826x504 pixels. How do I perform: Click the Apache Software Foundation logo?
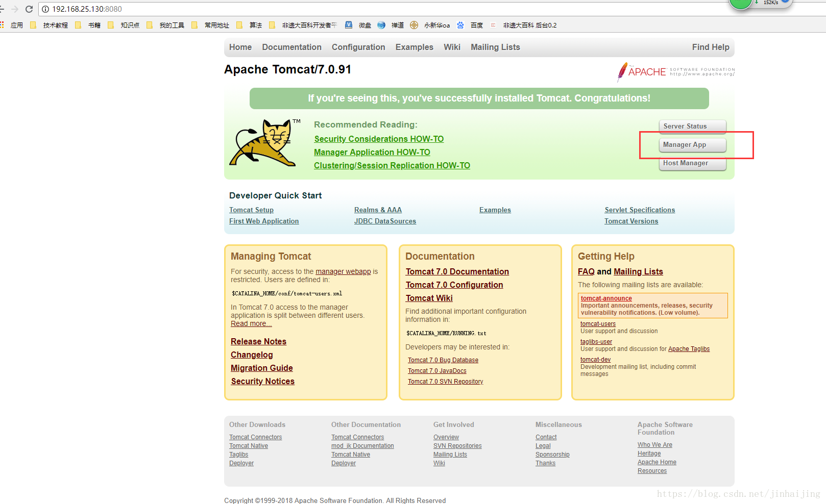[676, 72]
